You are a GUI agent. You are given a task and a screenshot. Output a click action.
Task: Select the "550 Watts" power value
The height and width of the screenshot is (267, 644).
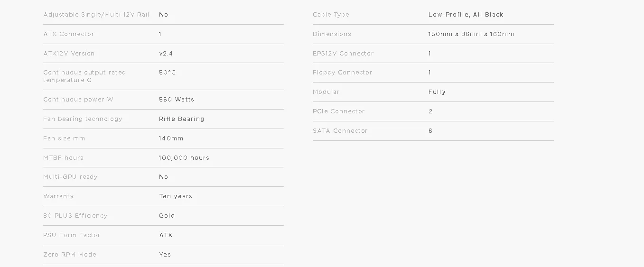[x=177, y=100]
